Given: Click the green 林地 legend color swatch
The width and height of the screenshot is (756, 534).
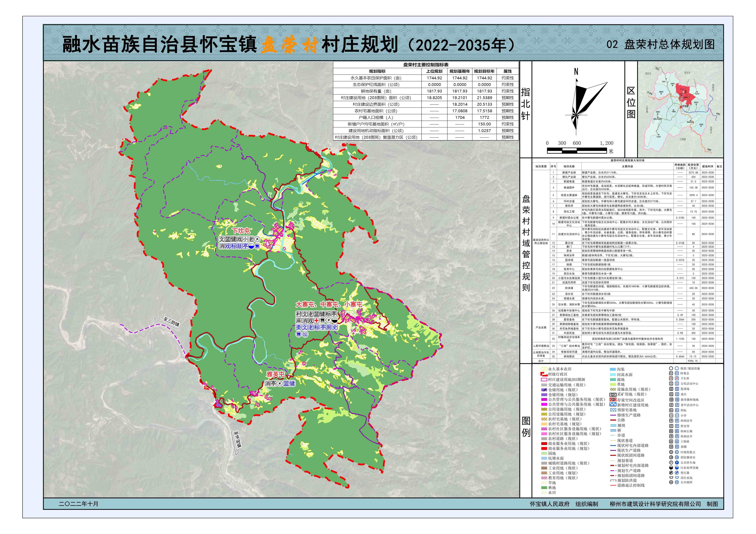Looking at the screenshot, I should click(544, 488).
